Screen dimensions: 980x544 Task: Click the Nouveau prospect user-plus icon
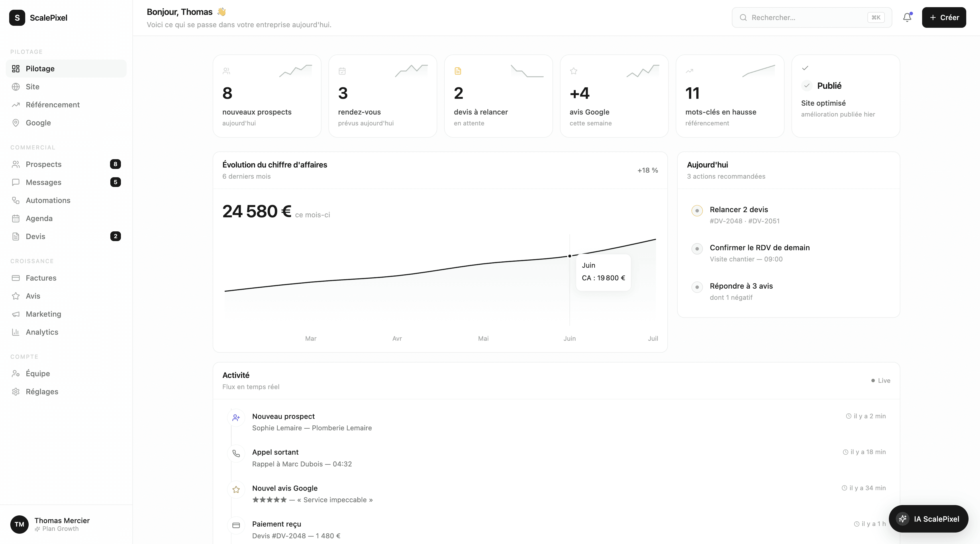[x=236, y=417]
